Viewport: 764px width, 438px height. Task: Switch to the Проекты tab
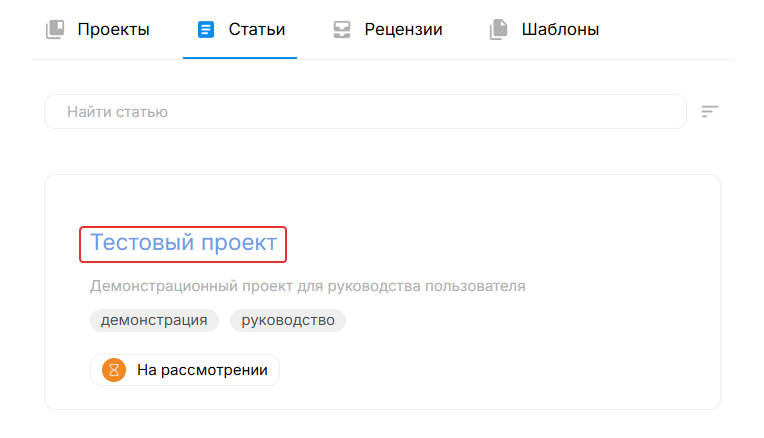coord(97,29)
